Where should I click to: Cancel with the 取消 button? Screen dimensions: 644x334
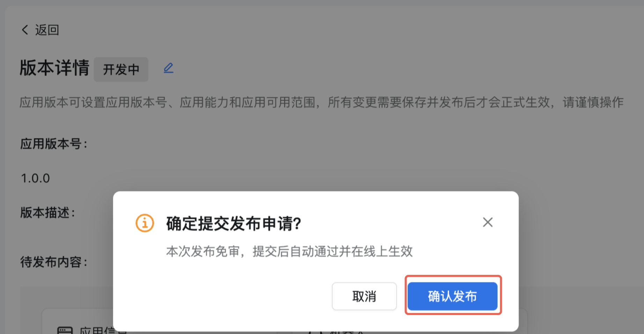point(364,296)
